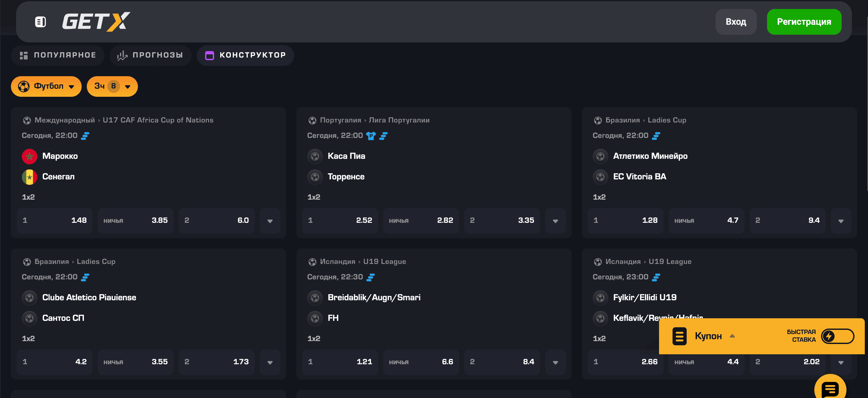Click the EC Vitoria BA team badge

coord(601,177)
